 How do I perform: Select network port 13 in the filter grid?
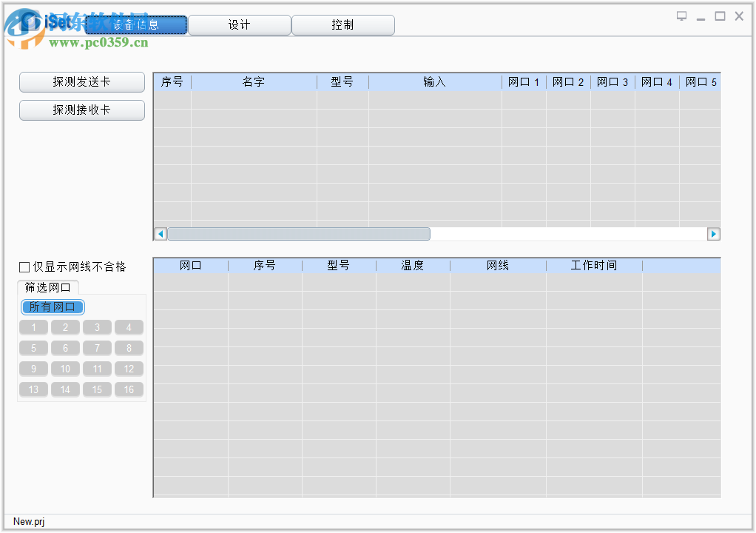pyautogui.click(x=33, y=389)
